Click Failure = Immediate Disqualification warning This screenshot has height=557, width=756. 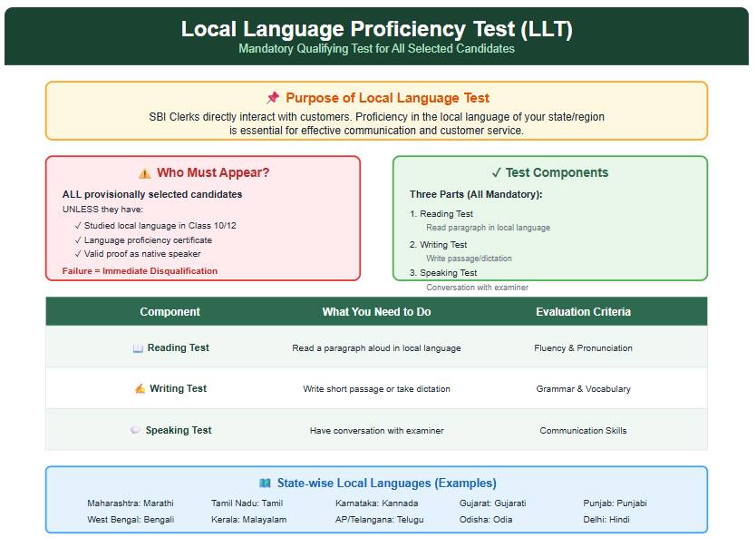(140, 271)
